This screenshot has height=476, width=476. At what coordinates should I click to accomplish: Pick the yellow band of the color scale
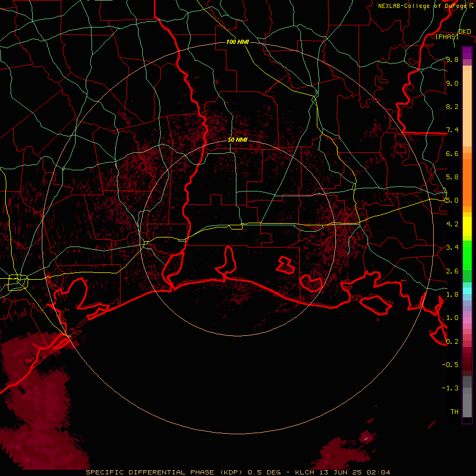pos(467,226)
